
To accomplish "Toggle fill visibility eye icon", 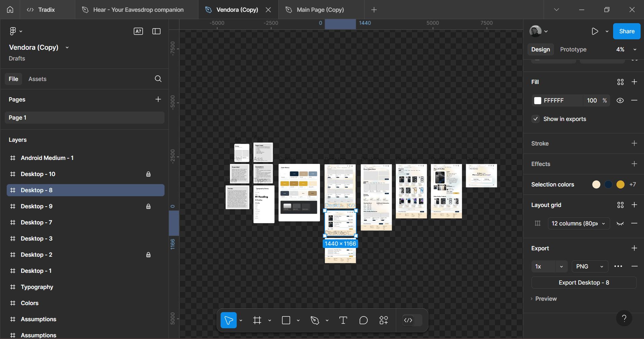I will (620, 100).
